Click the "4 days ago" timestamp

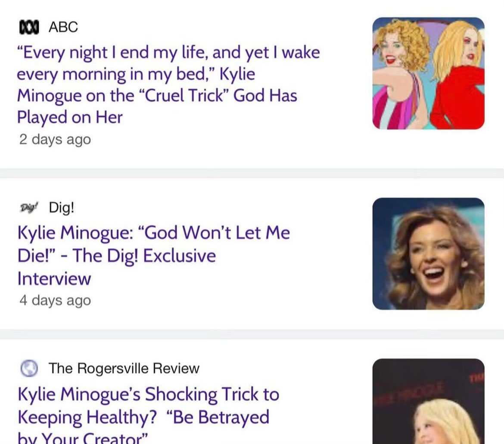(x=55, y=300)
